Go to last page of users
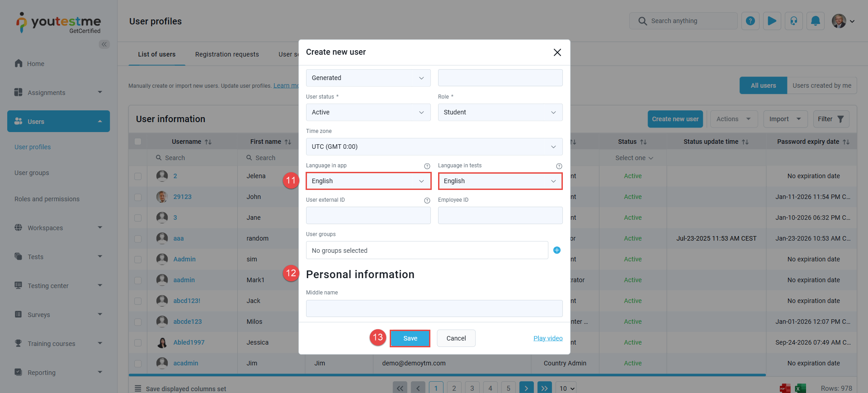The image size is (868, 393). click(545, 388)
